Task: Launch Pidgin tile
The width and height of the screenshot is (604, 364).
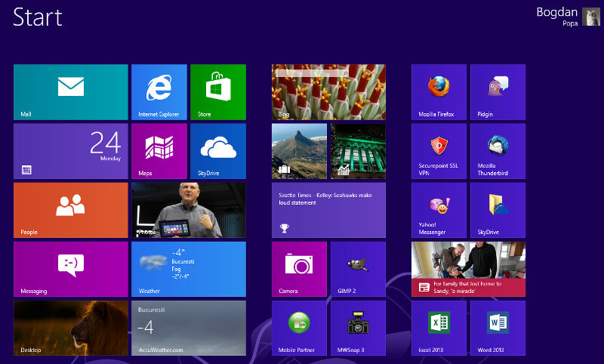Action: pyautogui.click(x=498, y=92)
